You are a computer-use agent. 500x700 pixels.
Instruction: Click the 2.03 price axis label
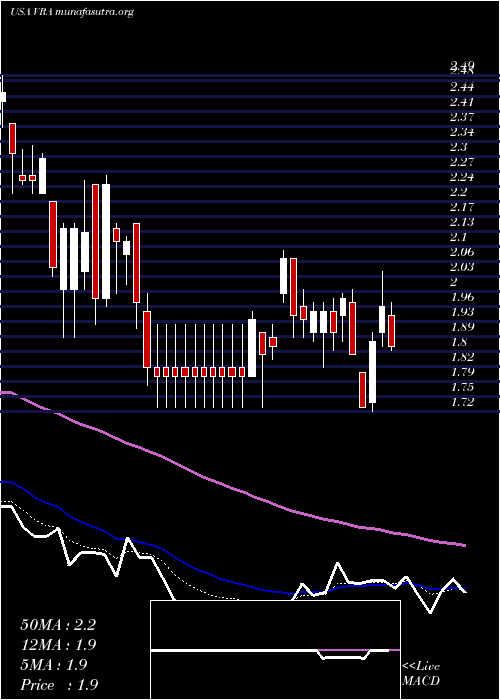point(462,267)
